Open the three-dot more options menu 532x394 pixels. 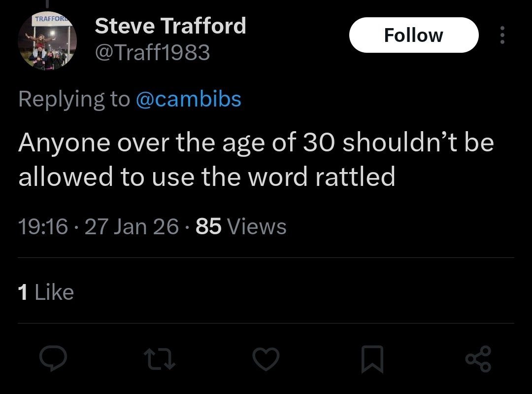coord(502,35)
